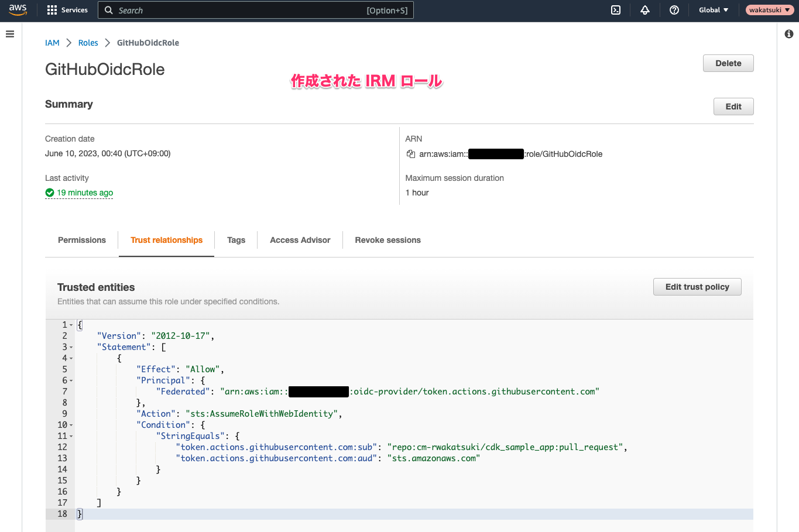Click the Edit trust policy button
Viewport: 799px width, 532px height.
697,287
